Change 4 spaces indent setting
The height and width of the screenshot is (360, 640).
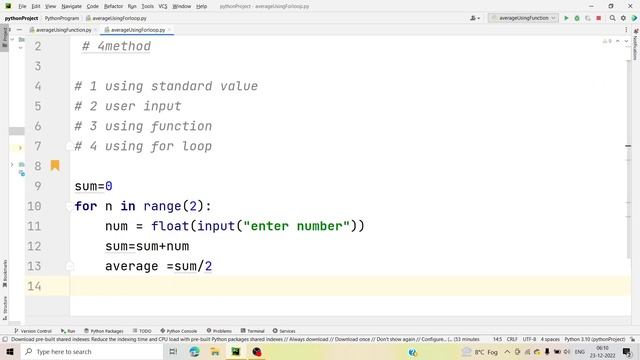(550, 339)
